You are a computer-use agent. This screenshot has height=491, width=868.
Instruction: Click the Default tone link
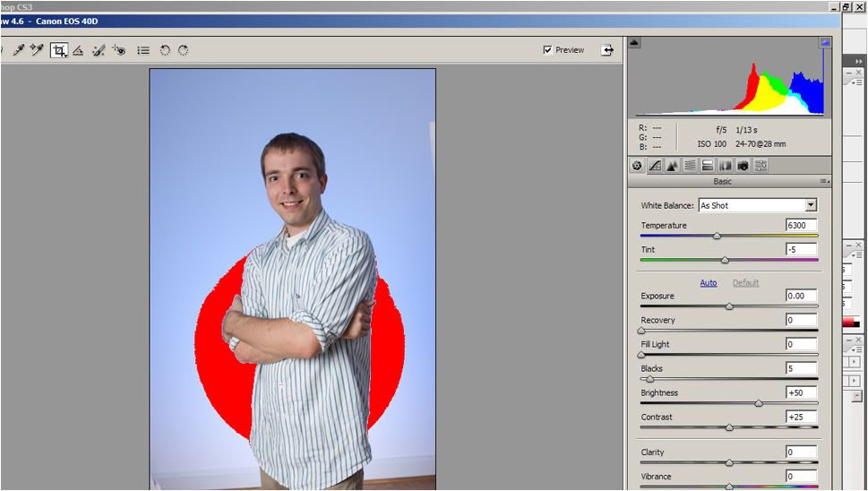point(745,283)
